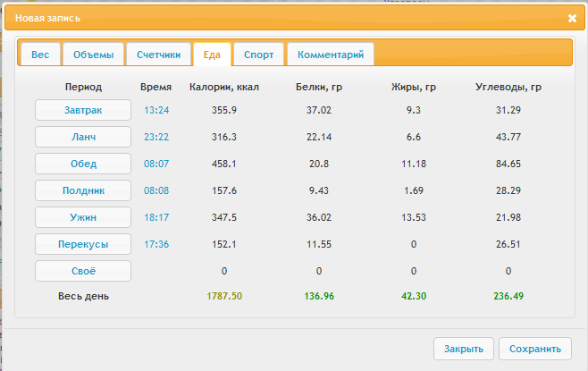Click Завтрак calories 355.9

point(224,110)
